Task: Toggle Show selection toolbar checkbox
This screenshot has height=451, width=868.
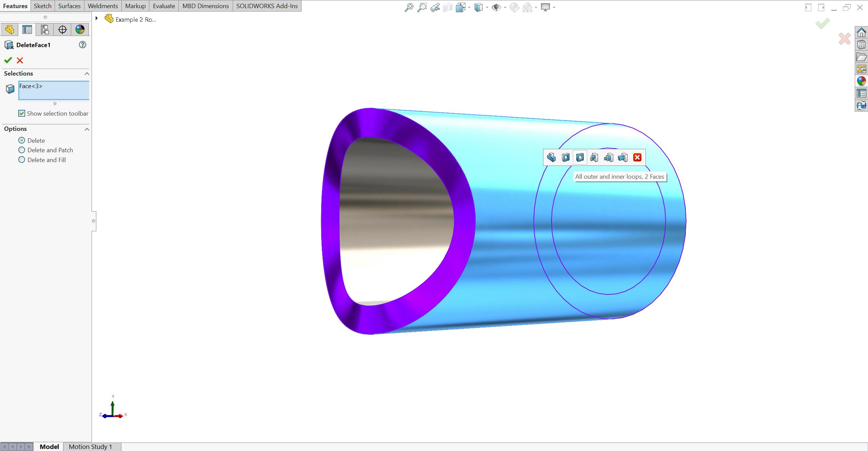Action: click(x=22, y=113)
